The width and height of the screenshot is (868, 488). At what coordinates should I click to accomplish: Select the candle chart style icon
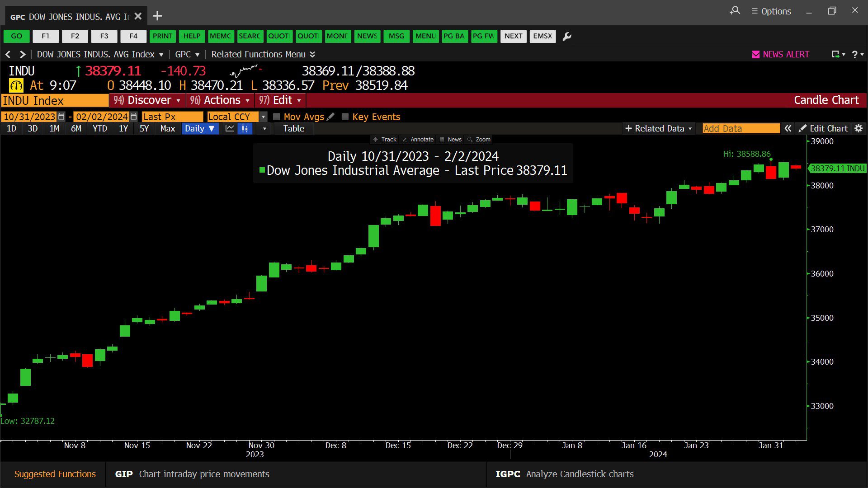click(x=245, y=128)
